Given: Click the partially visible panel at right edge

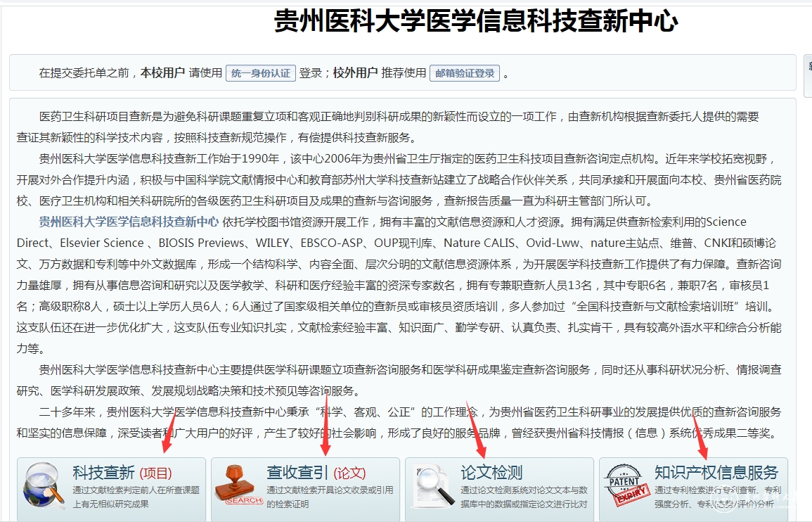Looking at the screenshot, I should click(x=808, y=76).
